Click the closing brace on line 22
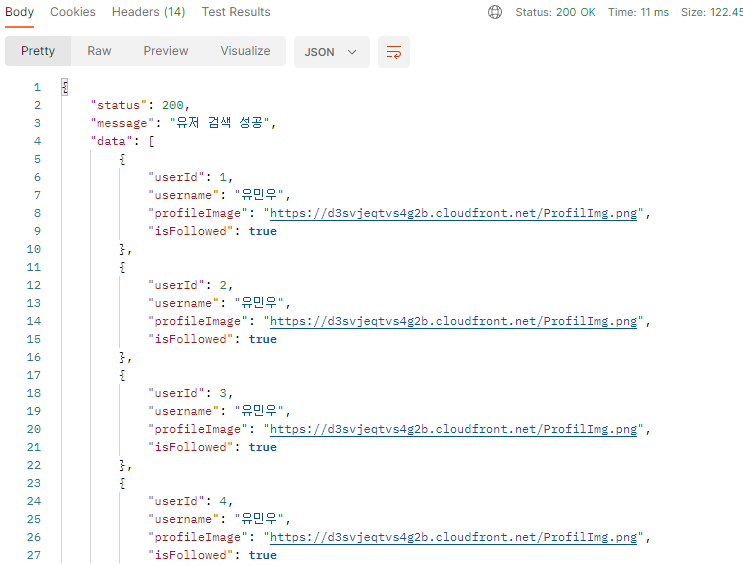 point(122,465)
